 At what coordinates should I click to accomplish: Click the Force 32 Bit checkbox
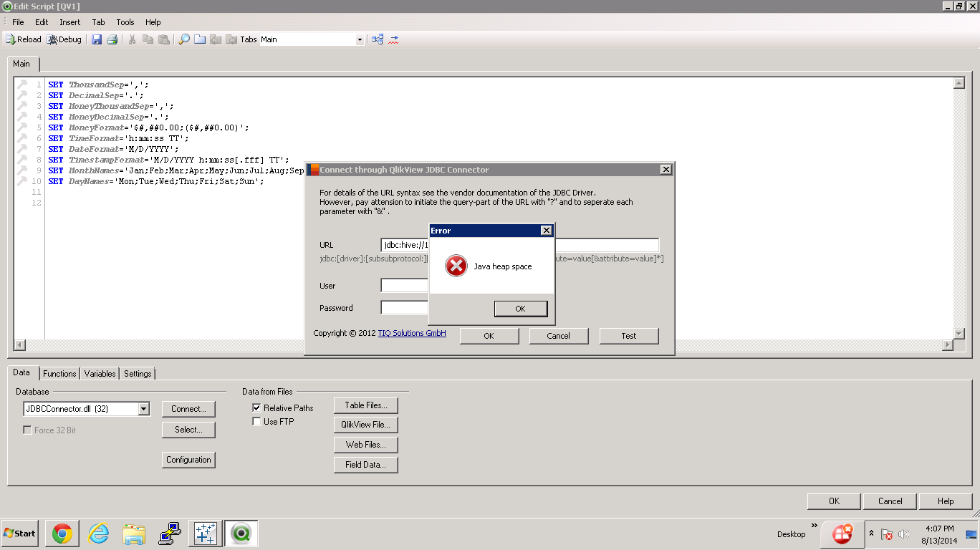point(27,430)
